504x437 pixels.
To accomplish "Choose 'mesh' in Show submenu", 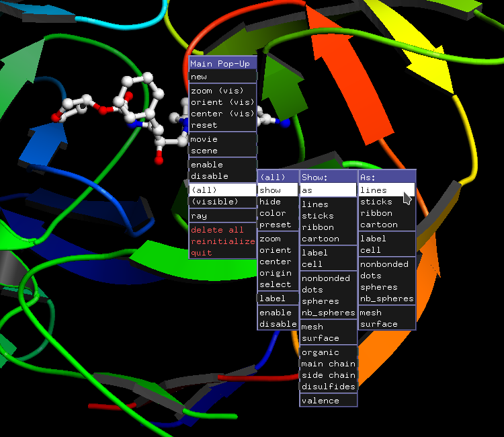I will [328, 327].
